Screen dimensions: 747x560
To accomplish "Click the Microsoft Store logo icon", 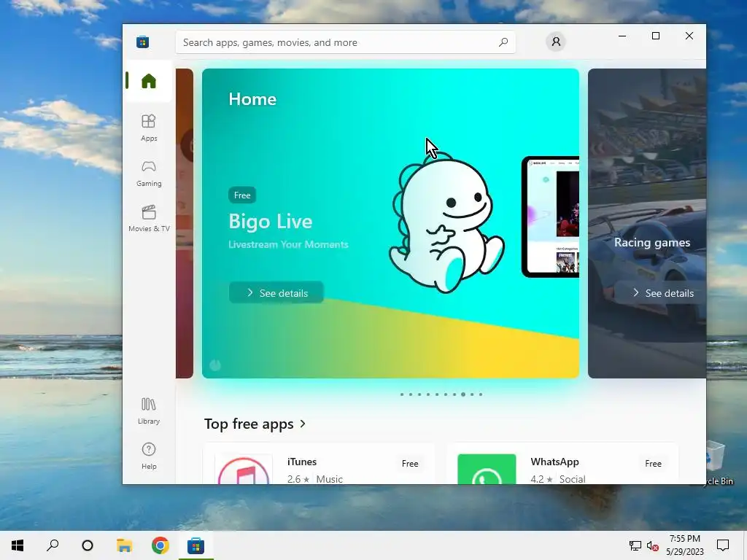I will click(x=142, y=42).
